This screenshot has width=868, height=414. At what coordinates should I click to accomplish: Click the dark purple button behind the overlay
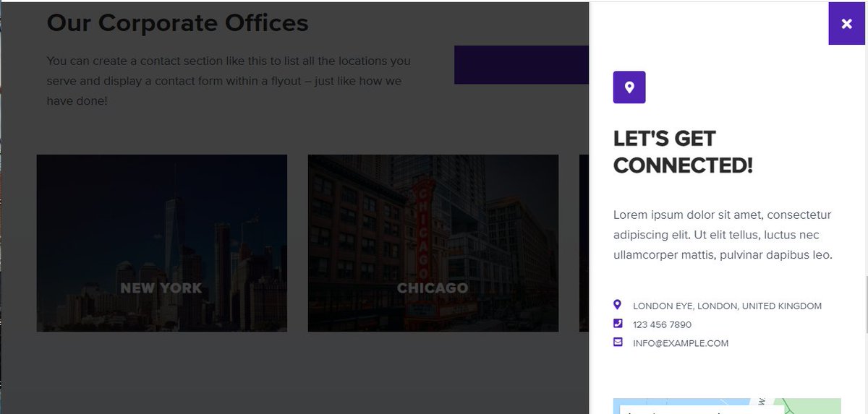point(522,65)
